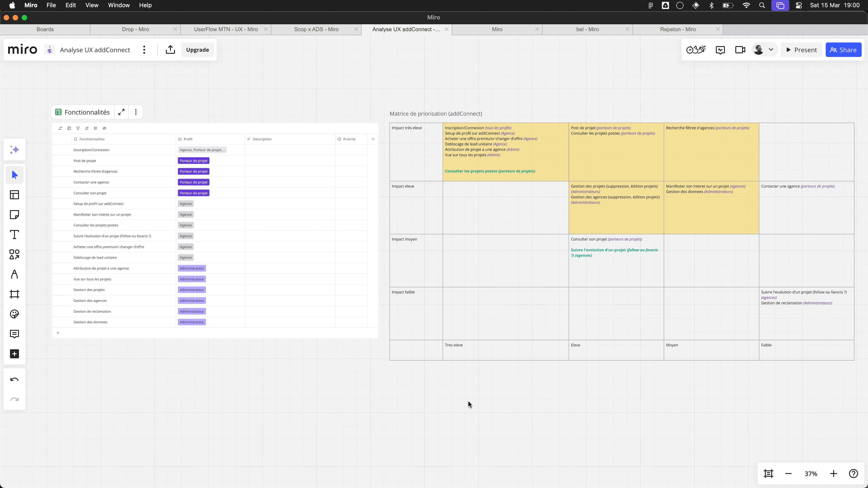
Task: Open Miro AI sparkle tool
Action: (x=14, y=150)
